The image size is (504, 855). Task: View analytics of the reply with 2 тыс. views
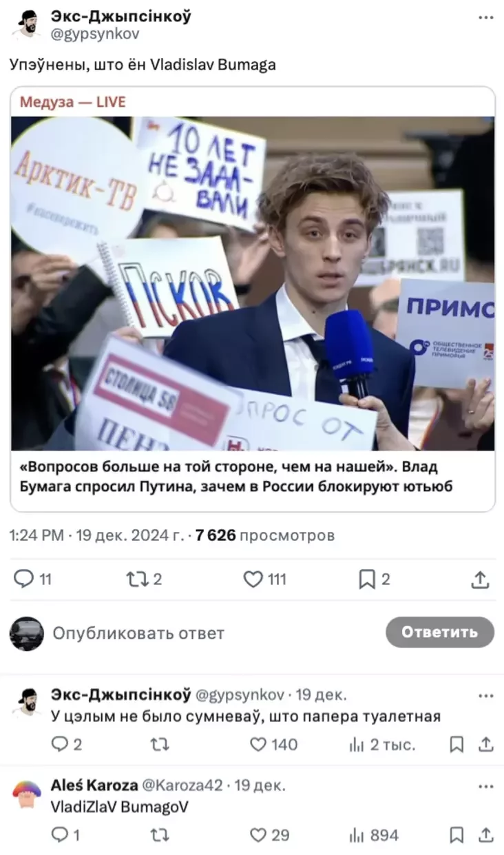382,744
